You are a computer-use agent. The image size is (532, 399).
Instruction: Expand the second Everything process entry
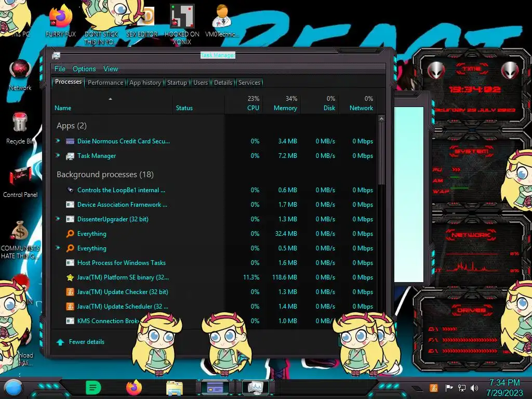[x=58, y=248]
